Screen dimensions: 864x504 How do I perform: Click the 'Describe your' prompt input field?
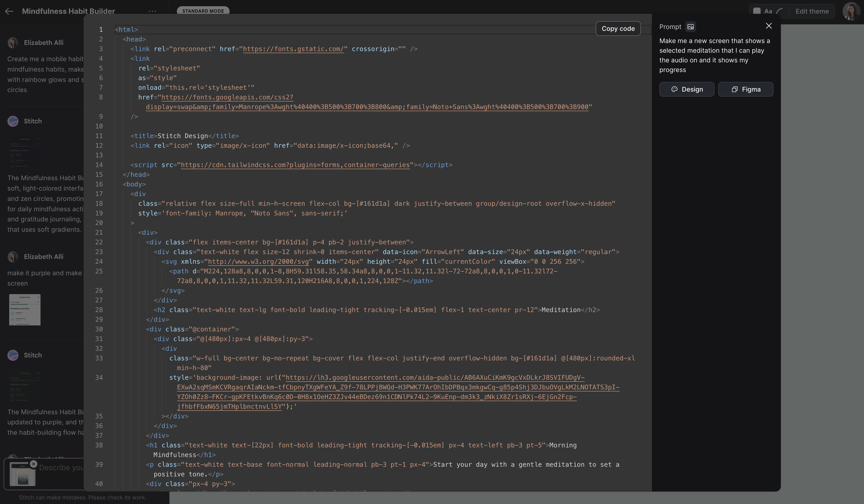61,468
